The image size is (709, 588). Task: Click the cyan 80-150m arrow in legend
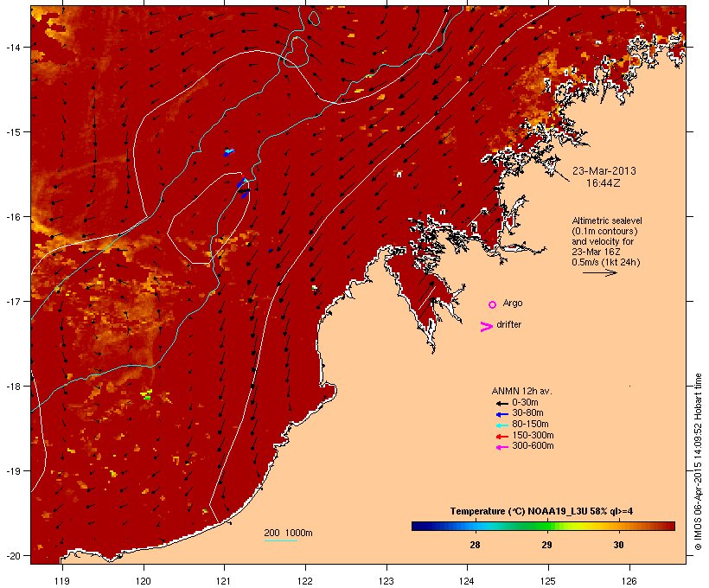click(x=501, y=425)
